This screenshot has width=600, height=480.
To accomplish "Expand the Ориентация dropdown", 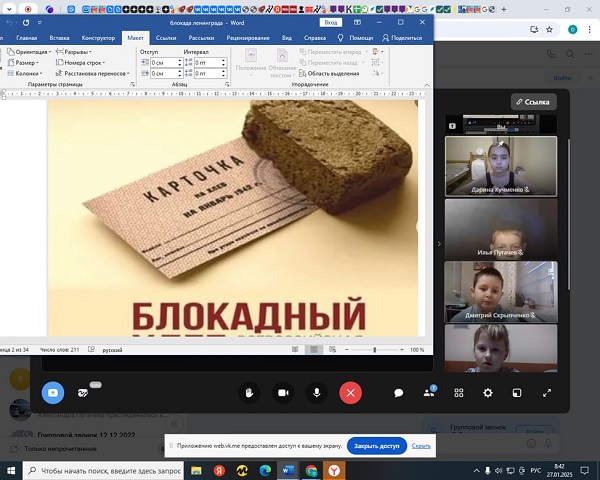I will [x=29, y=52].
